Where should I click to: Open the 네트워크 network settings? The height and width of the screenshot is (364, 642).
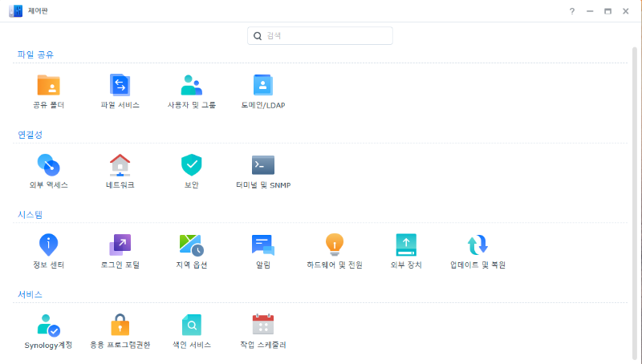pos(120,165)
